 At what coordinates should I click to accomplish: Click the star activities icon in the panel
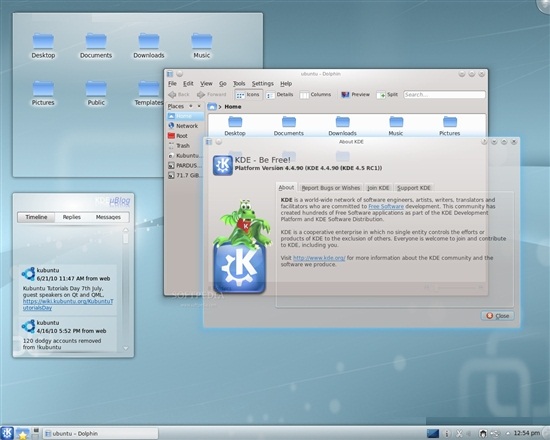click(22, 434)
